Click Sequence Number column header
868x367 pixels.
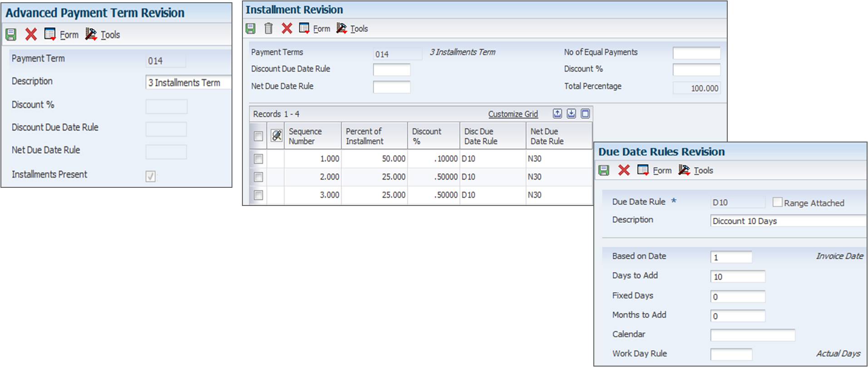(x=313, y=136)
